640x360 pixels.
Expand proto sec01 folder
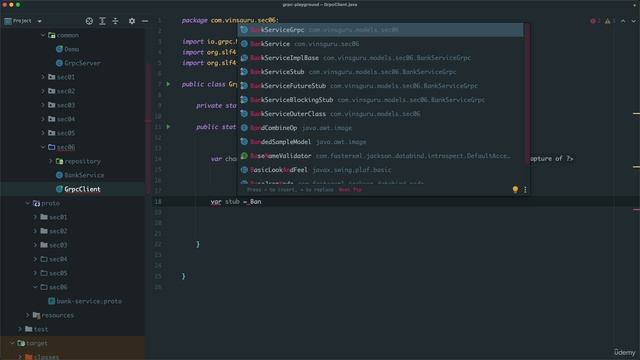point(35,217)
